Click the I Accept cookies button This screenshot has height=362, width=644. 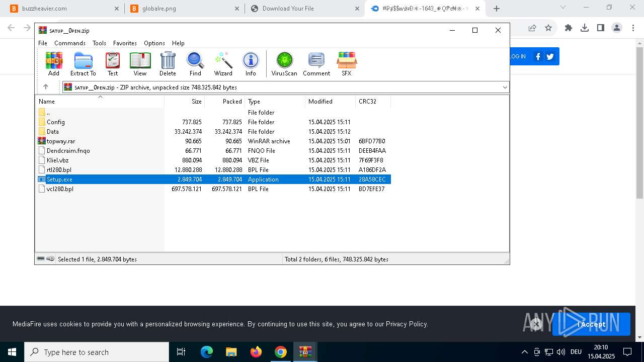pyautogui.click(x=591, y=324)
